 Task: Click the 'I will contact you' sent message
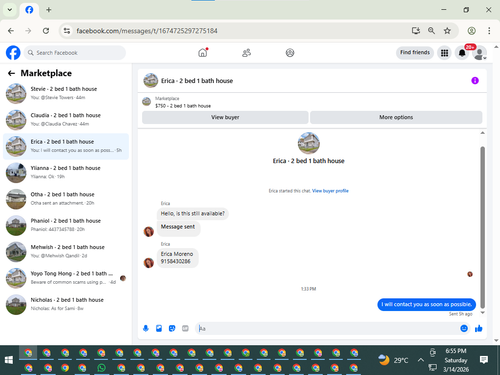coord(426,304)
